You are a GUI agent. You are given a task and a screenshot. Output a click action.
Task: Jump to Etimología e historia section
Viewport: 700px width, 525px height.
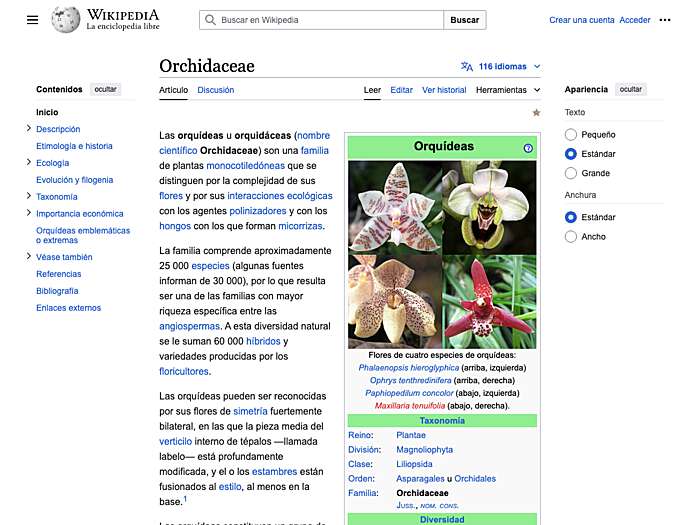(74, 146)
